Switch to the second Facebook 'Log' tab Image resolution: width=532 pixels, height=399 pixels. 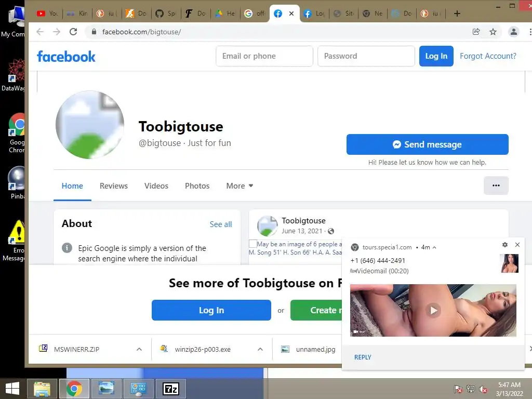(x=314, y=14)
